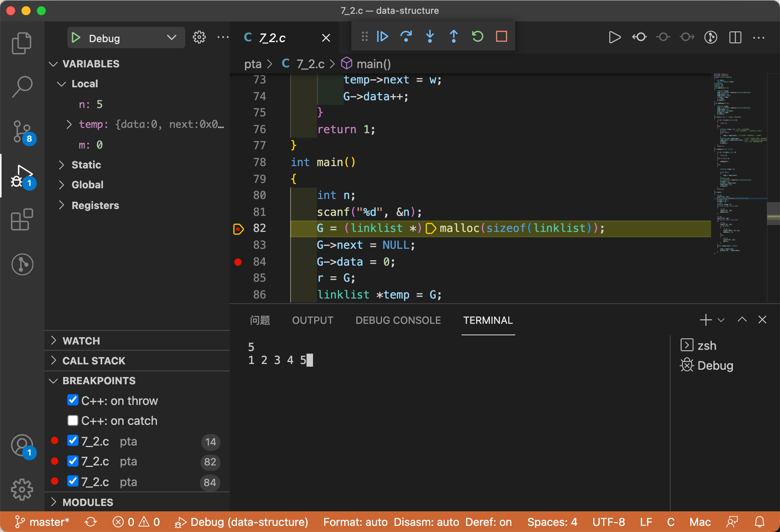Switch to the OUTPUT panel tab
Screen dimensions: 780x532
(x=312, y=320)
